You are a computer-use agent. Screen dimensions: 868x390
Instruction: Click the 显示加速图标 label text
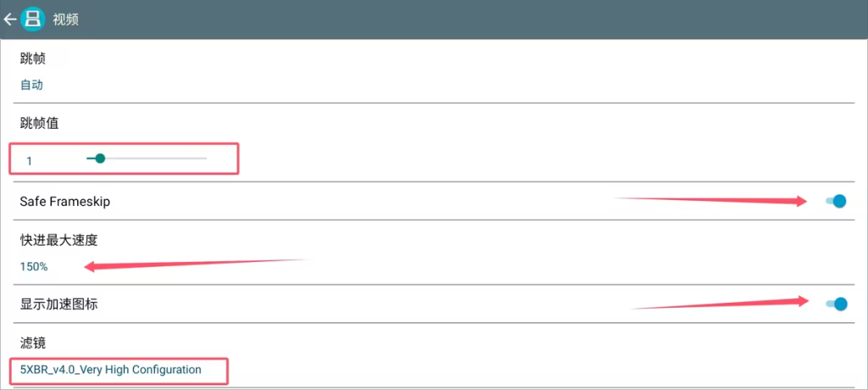58,304
